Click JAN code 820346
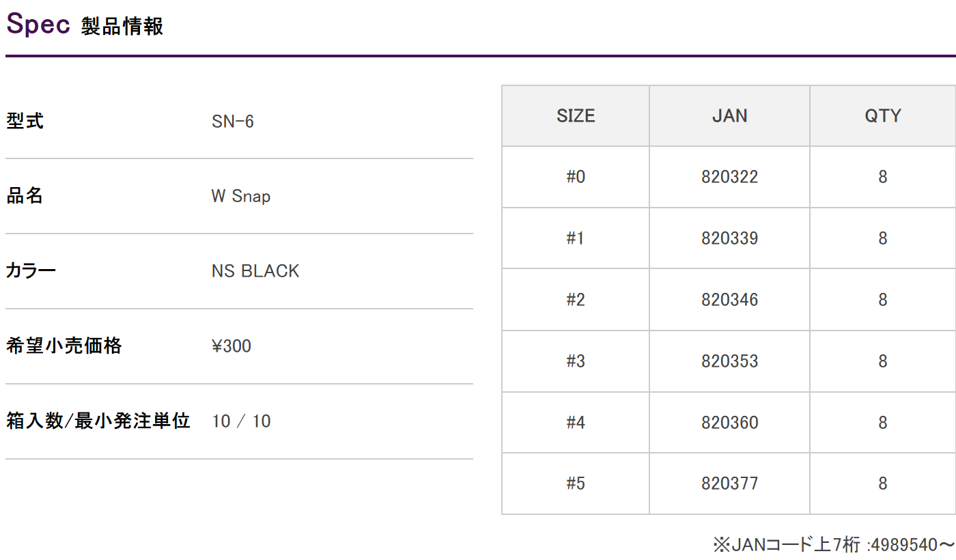Viewport: 956px width, 560px height. 729,300
